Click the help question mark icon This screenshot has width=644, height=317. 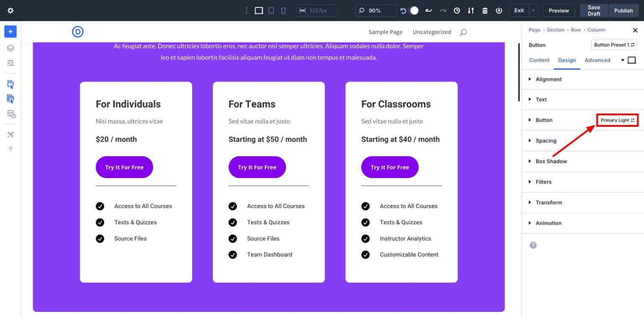(10, 149)
